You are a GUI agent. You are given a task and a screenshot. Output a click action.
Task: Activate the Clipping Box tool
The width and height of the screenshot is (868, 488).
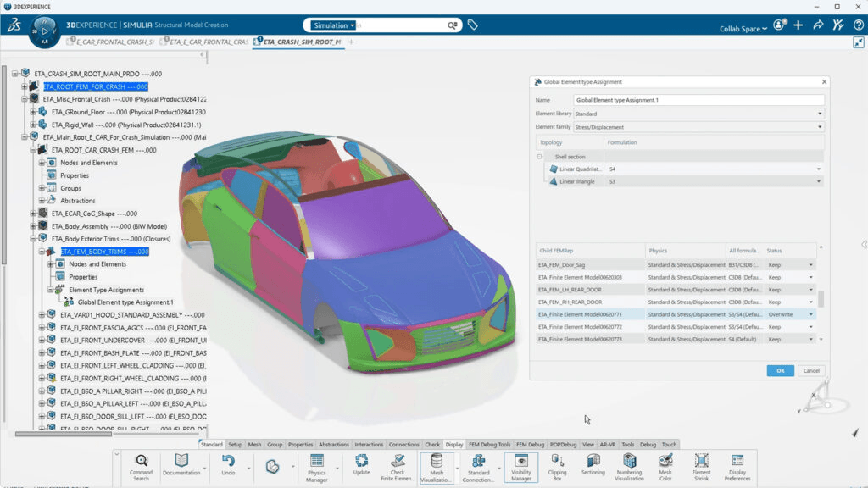557,465
